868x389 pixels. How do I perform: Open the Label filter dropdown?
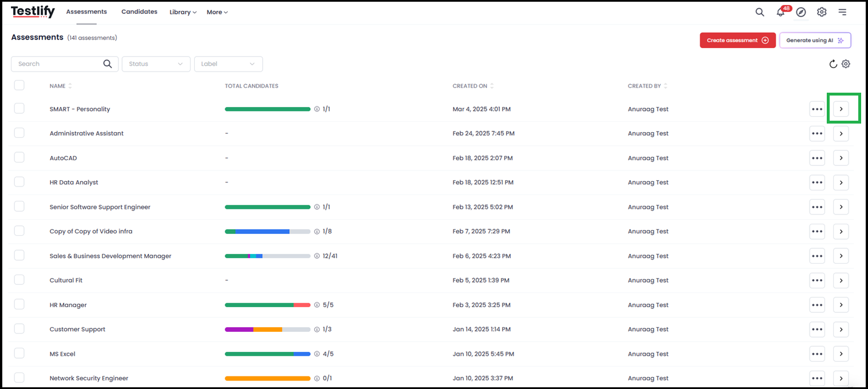[x=228, y=64]
